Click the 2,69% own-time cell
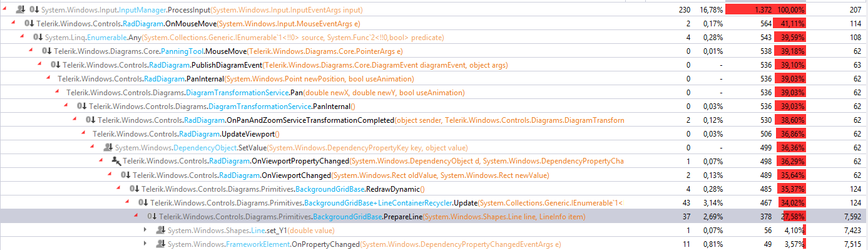Image resolution: width=868 pixels, height=250 pixels. click(713, 216)
